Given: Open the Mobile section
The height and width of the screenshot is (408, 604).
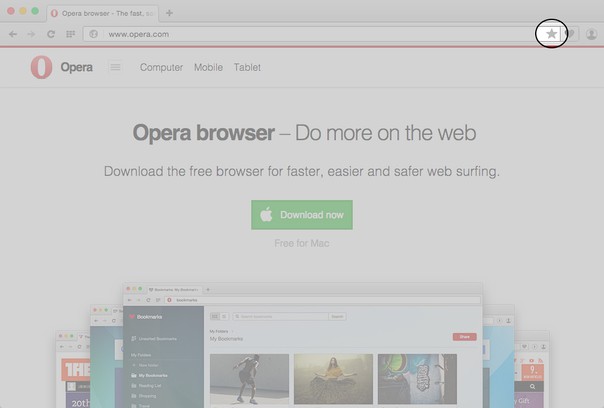Looking at the screenshot, I should [208, 67].
